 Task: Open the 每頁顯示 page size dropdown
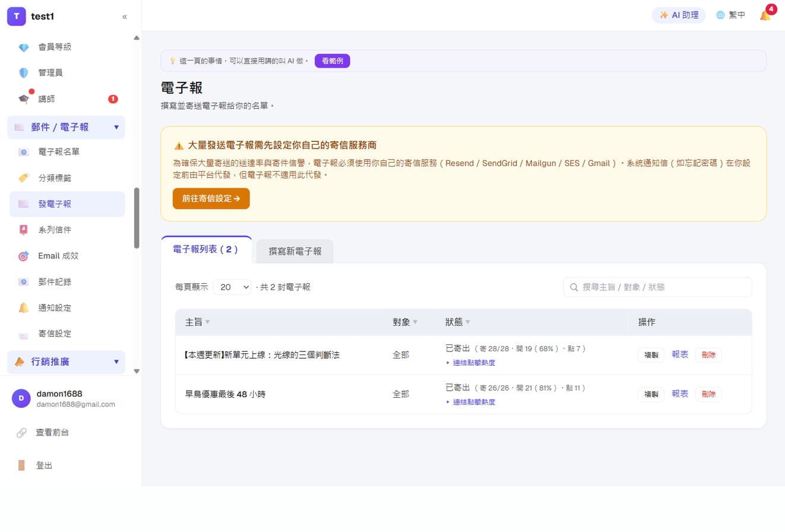[232, 287]
